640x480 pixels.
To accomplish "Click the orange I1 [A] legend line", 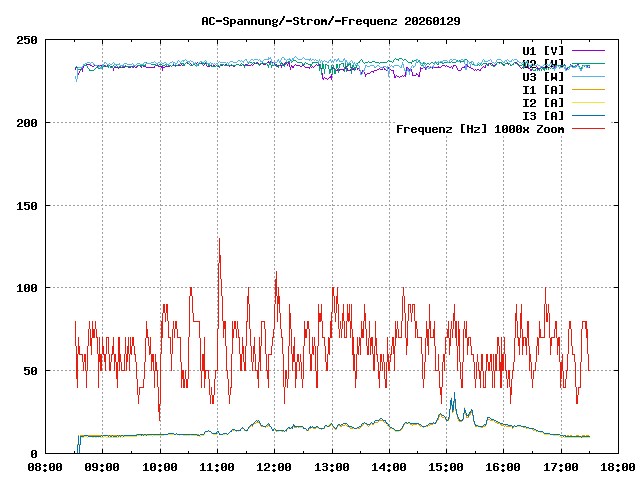I will tap(588, 89).
